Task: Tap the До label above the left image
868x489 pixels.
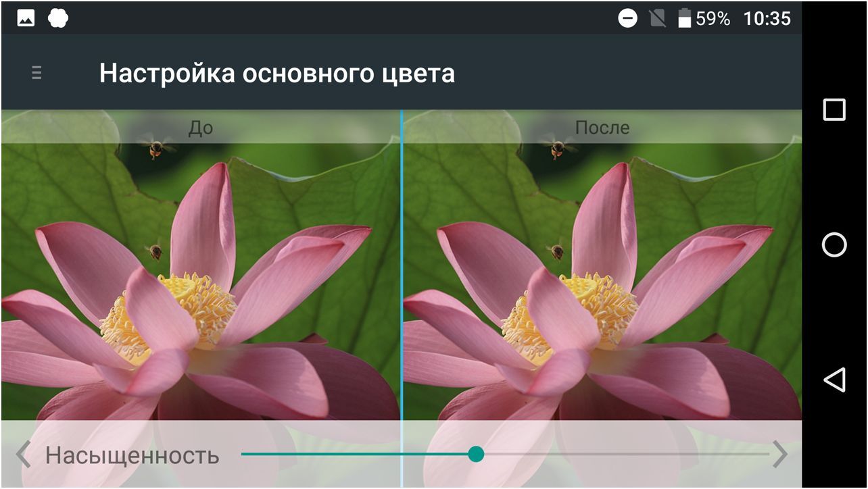Action: point(201,127)
